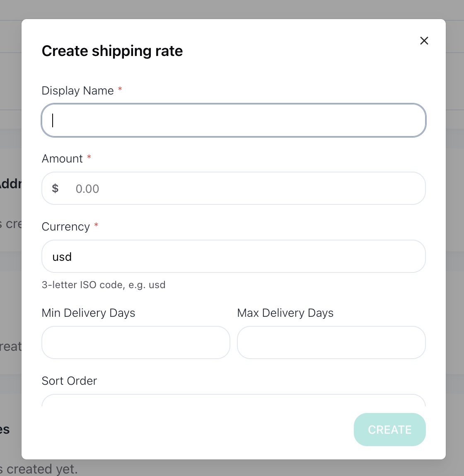Click the Create shipping rate heading
464x476 pixels.
tap(112, 51)
